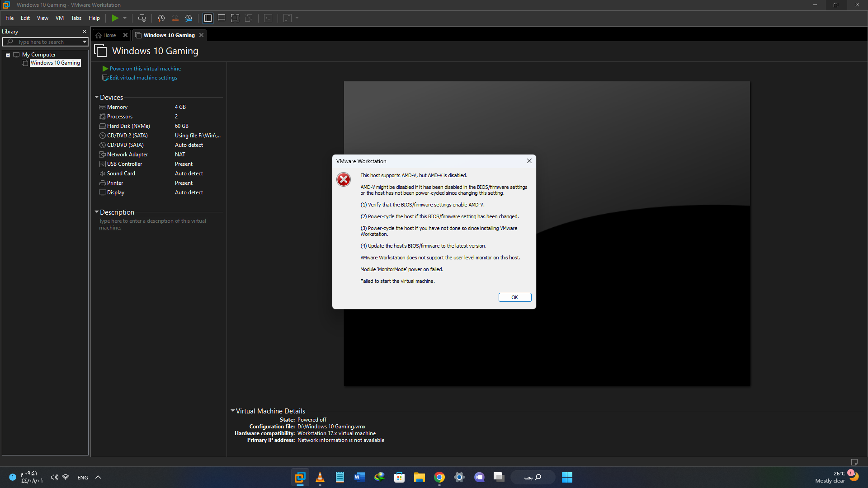Collapse the My Computer tree node

tap(8, 55)
